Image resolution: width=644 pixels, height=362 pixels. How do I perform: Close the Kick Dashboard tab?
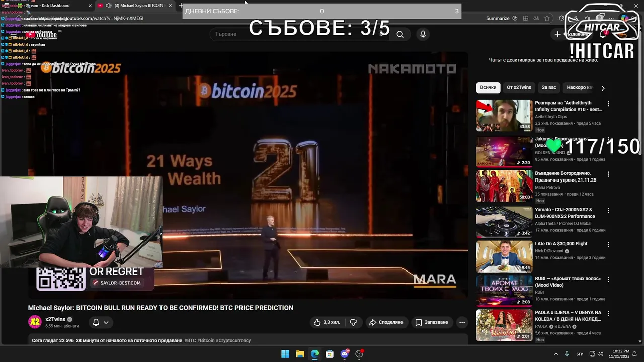pos(90,6)
